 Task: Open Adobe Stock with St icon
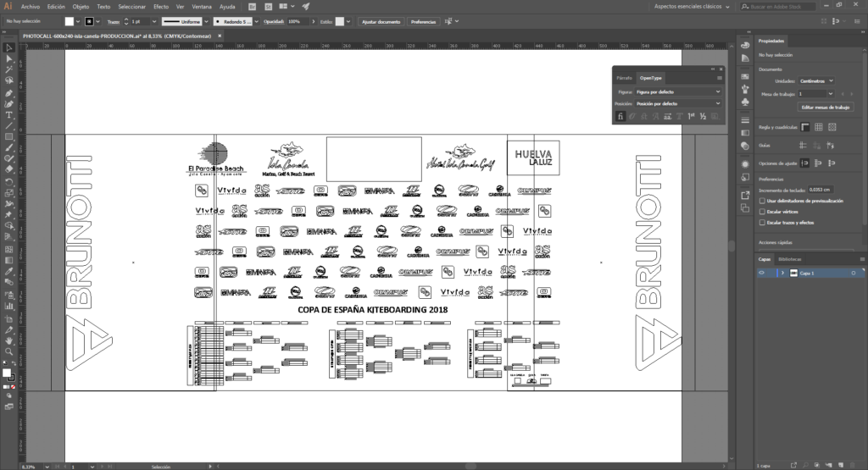[268, 7]
